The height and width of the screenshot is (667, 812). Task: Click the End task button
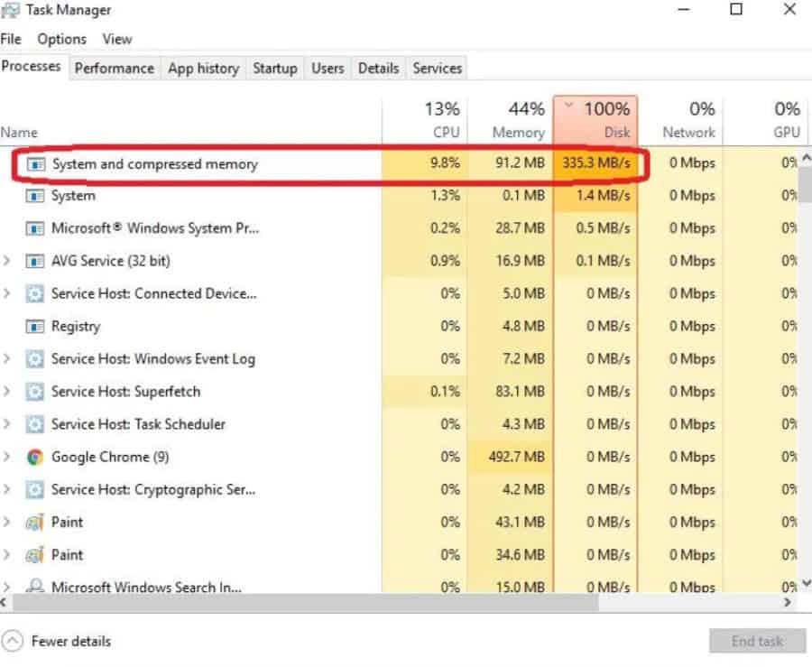(x=757, y=641)
